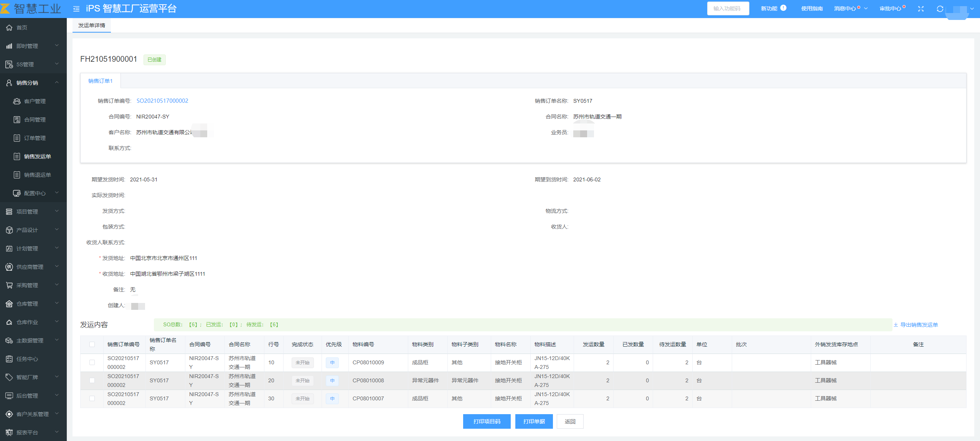Click the home icon labeled 首页
The height and width of the screenshot is (441, 980).
click(x=9, y=28)
